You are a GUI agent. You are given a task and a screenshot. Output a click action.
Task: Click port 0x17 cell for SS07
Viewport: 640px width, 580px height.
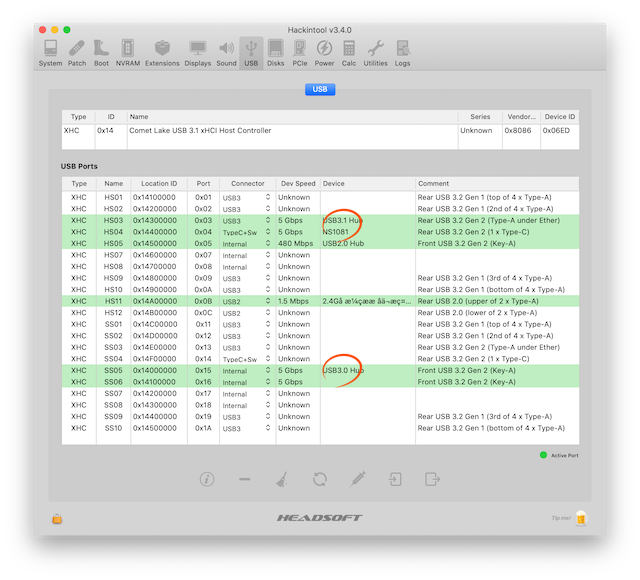pyautogui.click(x=203, y=393)
